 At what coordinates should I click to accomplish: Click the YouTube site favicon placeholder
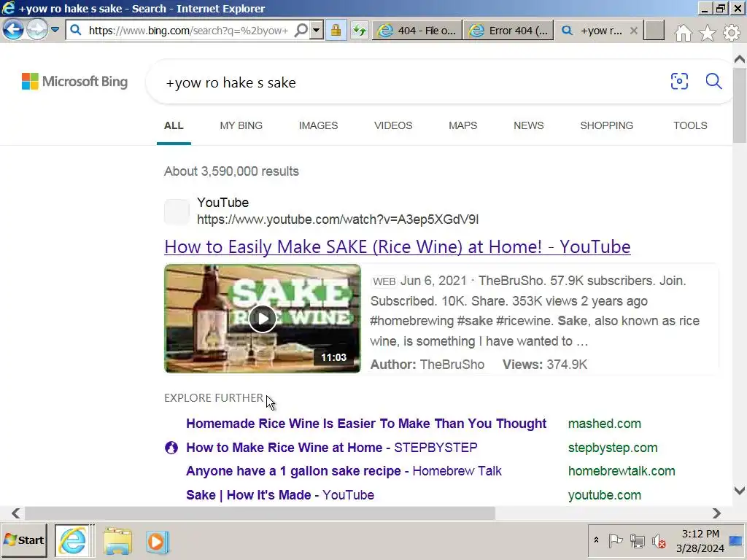(x=177, y=212)
